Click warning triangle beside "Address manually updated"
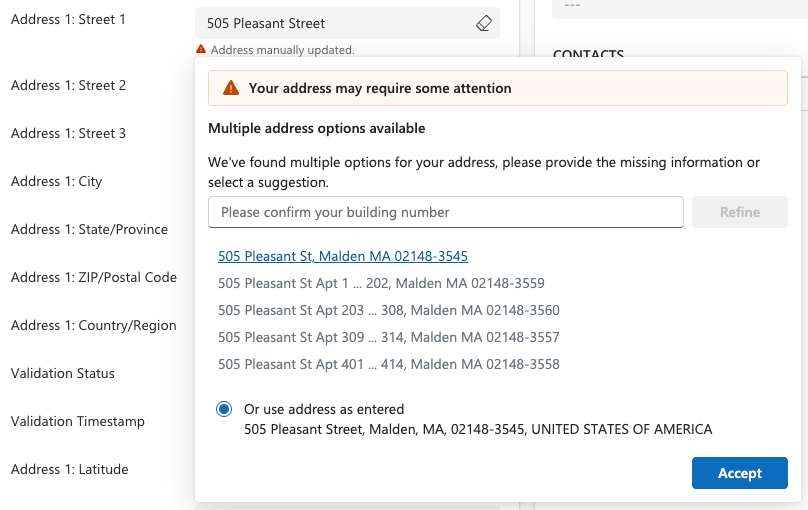The height and width of the screenshot is (510, 808). coord(201,49)
